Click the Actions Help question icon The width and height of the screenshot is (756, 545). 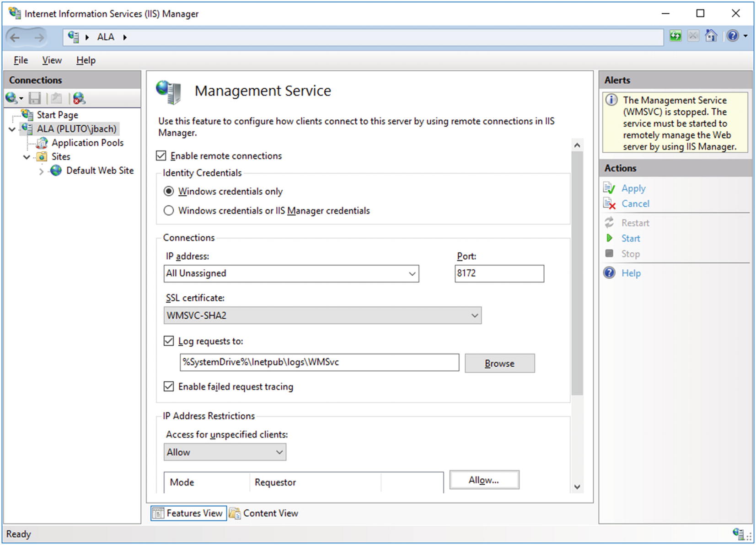pyautogui.click(x=609, y=273)
